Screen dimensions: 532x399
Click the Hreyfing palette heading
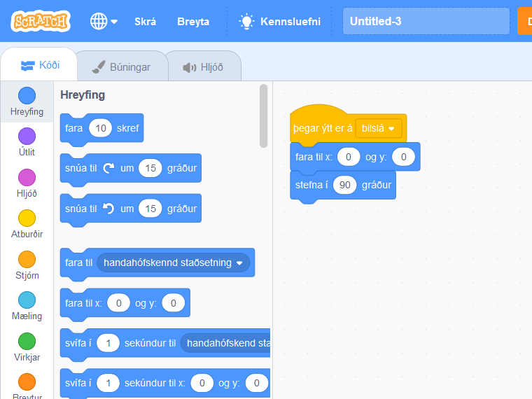(83, 95)
